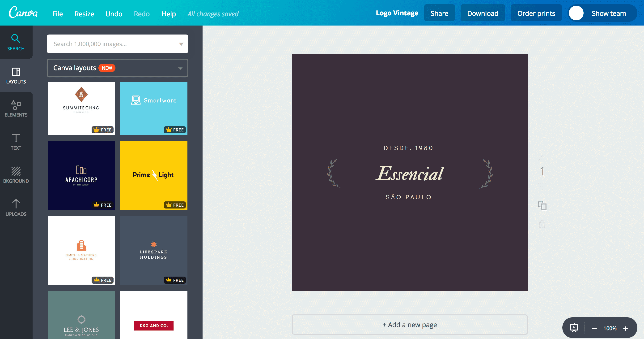Copy this page with the duplicate icon

coord(542,205)
